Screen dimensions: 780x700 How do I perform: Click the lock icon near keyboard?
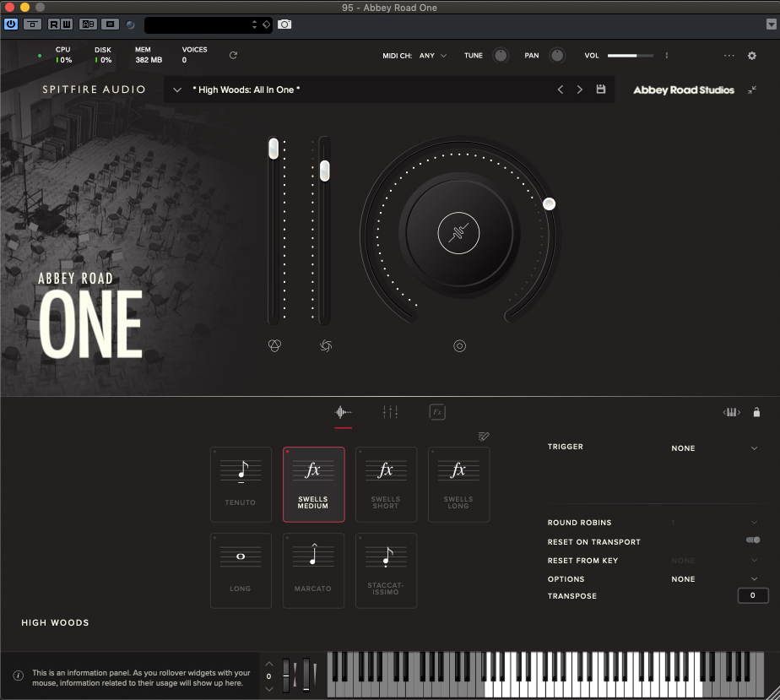tap(756, 412)
